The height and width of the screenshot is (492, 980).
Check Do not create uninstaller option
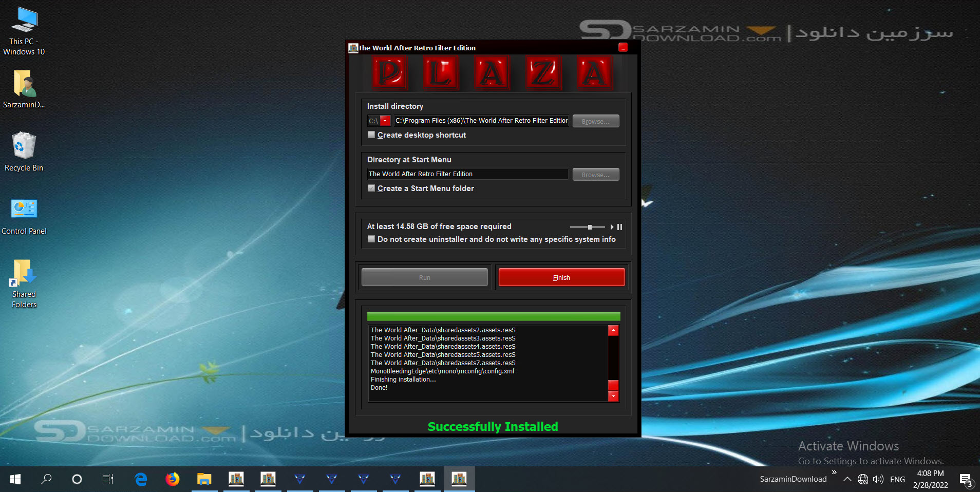pyautogui.click(x=371, y=239)
